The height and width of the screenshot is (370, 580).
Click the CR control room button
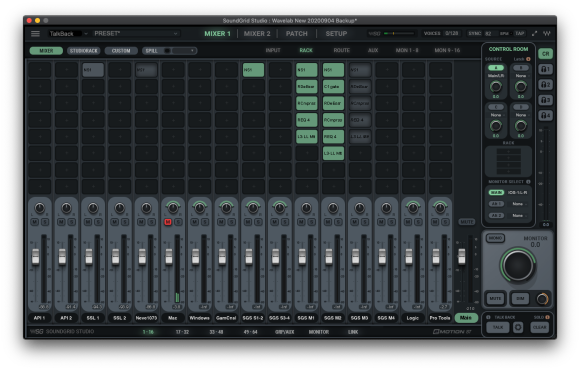(546, 54)
